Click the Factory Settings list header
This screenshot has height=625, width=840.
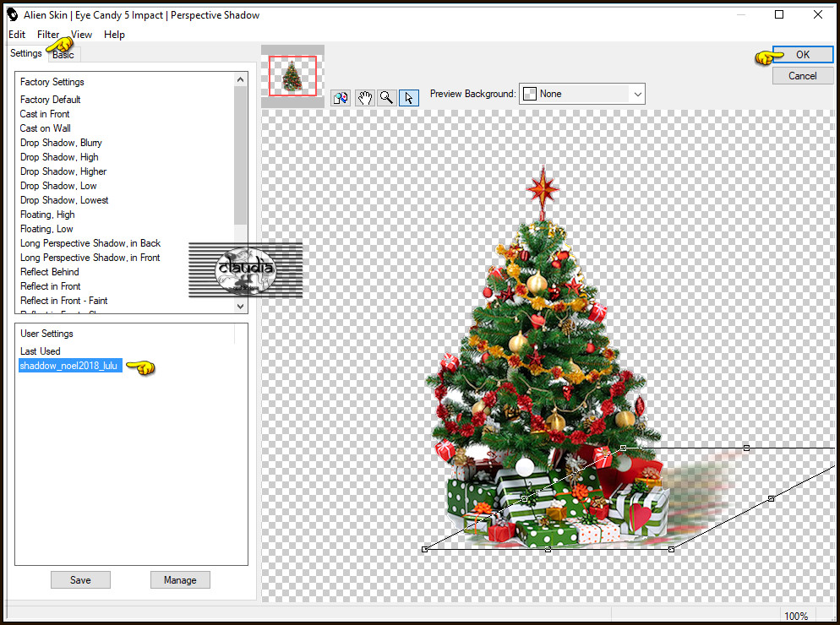52,82
